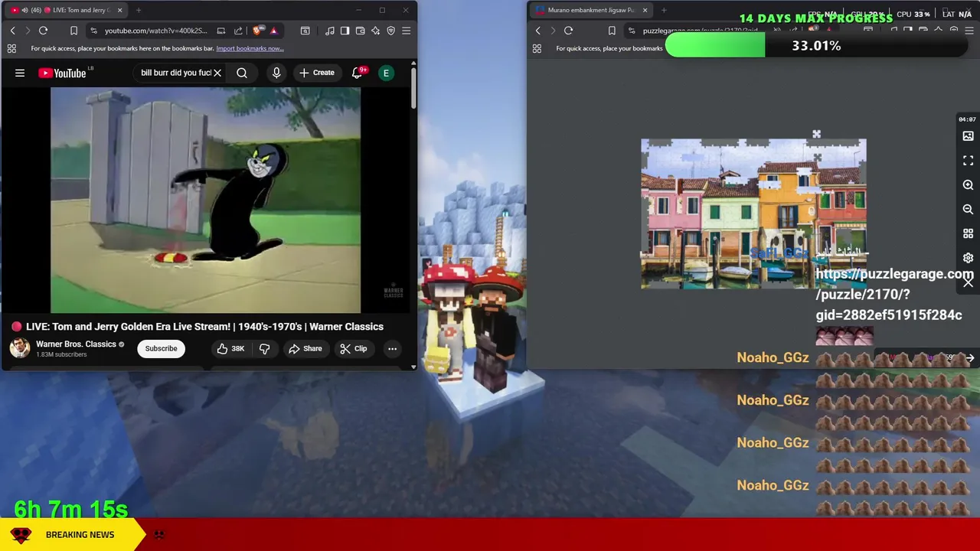Image resolution: width=980 pixels, height=551 pixels.
Task: Show puzzle preview image icon
Action: pos(968,136)
